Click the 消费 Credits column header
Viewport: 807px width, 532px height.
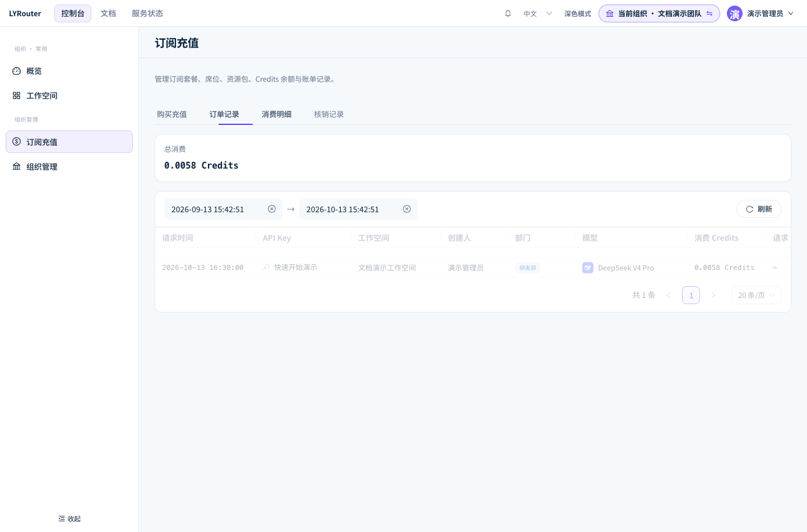(x=717, y=238)
